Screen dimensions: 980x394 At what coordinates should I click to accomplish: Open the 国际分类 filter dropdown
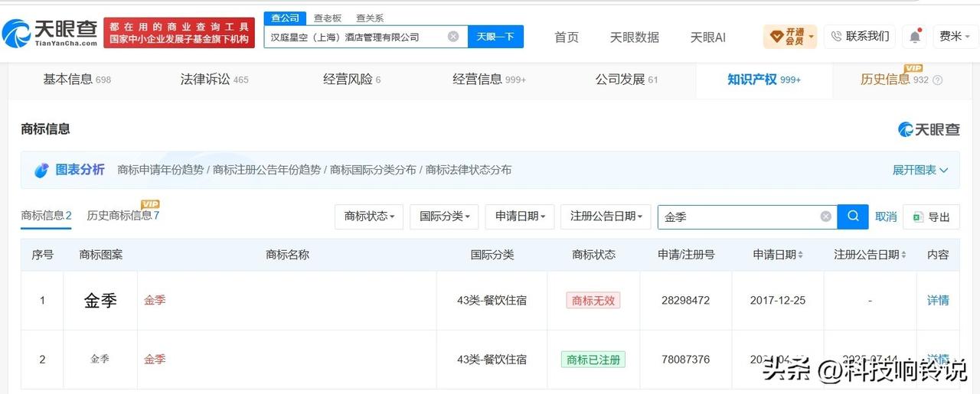coord(444,217)
